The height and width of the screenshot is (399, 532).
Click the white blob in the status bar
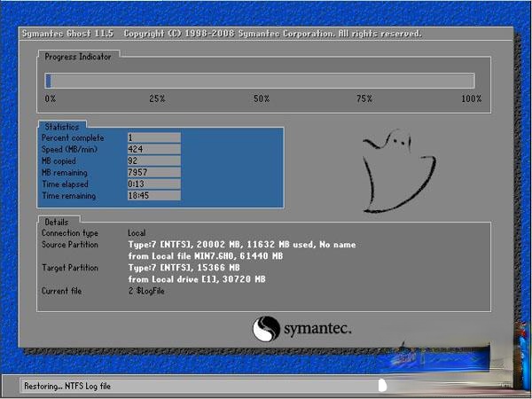(382, 386)
